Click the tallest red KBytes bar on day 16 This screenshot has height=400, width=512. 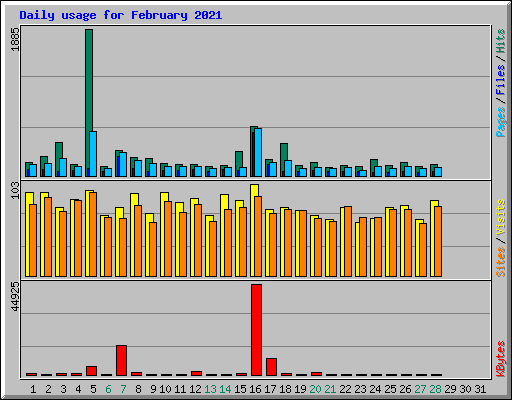(x=256, y=330)
